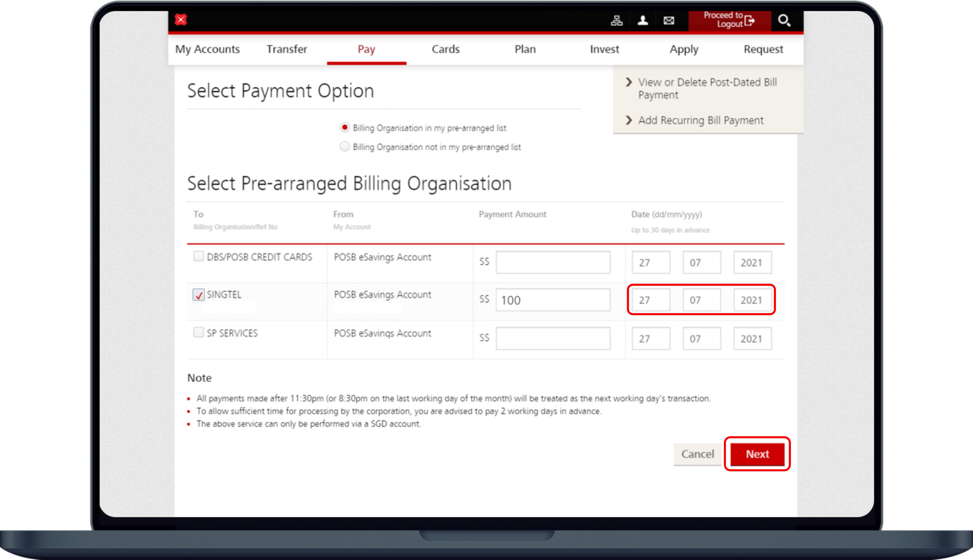Open the mail envelope icon
This screenshot has width=973, height=560.
pos(669,20)
